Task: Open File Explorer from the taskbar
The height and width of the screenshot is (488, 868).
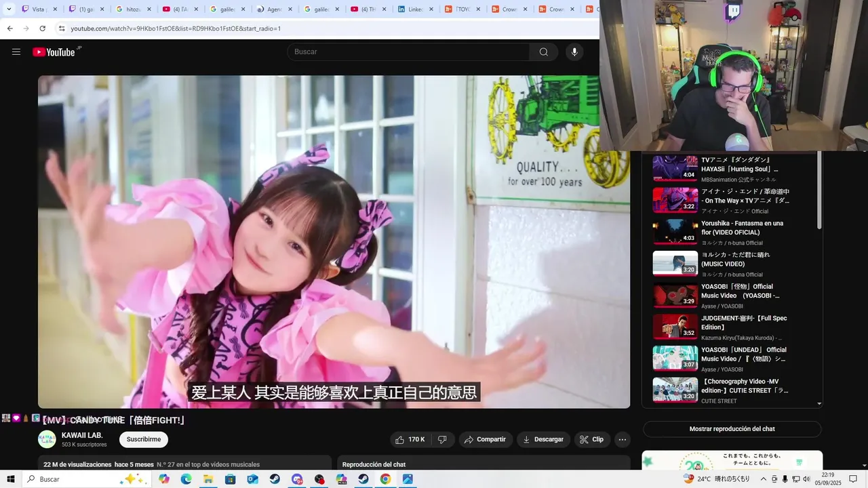Action: [x=208, y=479]
